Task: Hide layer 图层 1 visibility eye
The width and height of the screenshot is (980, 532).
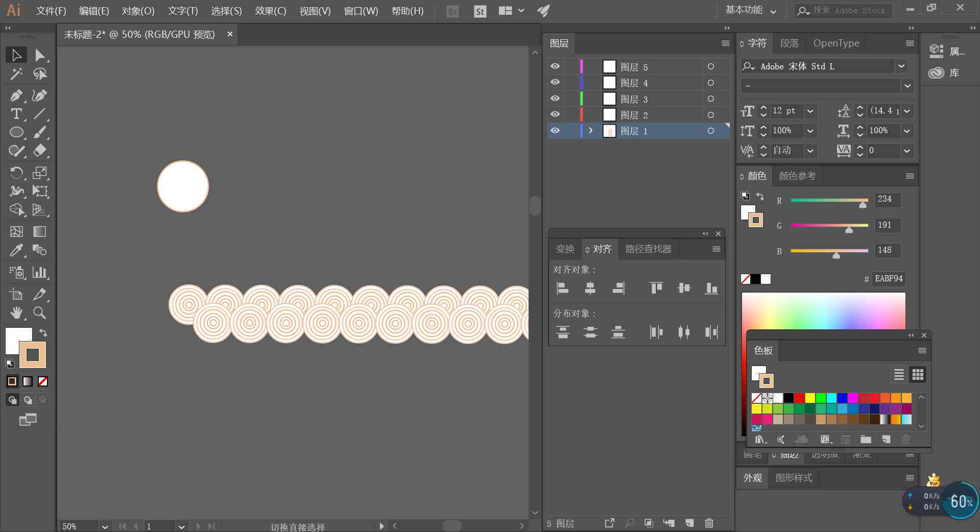Action: coord(555,131)
